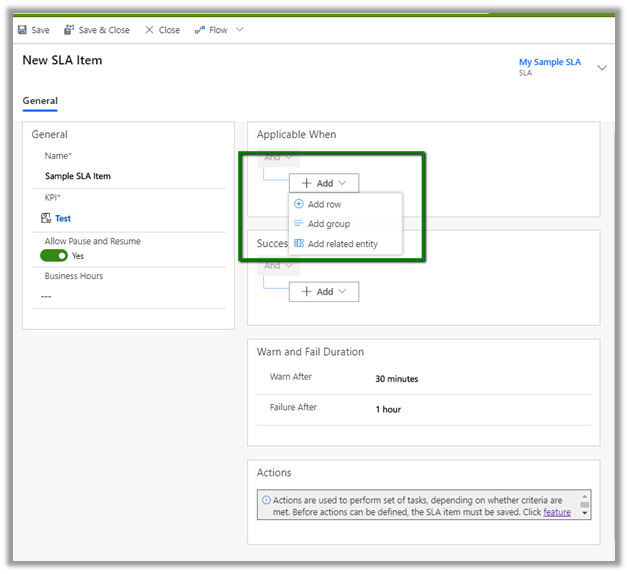Click the Test KPI record icon
628x574 pixels.
coord(46,218)
